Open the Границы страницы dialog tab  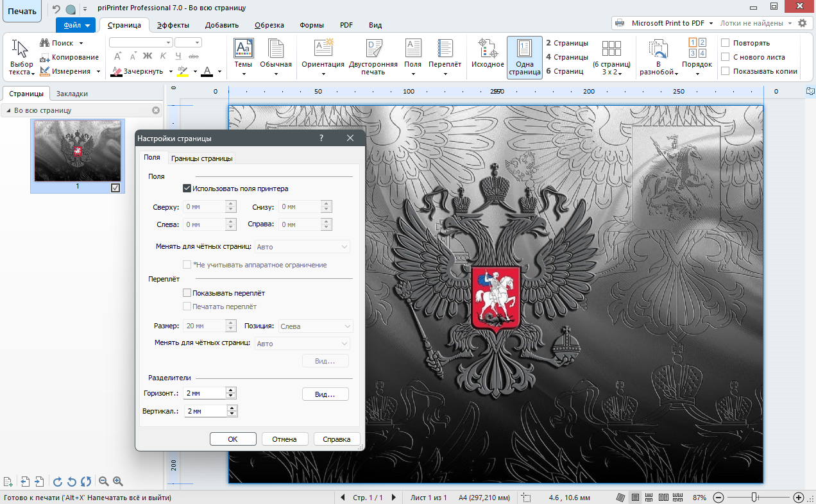pos(202,158)
